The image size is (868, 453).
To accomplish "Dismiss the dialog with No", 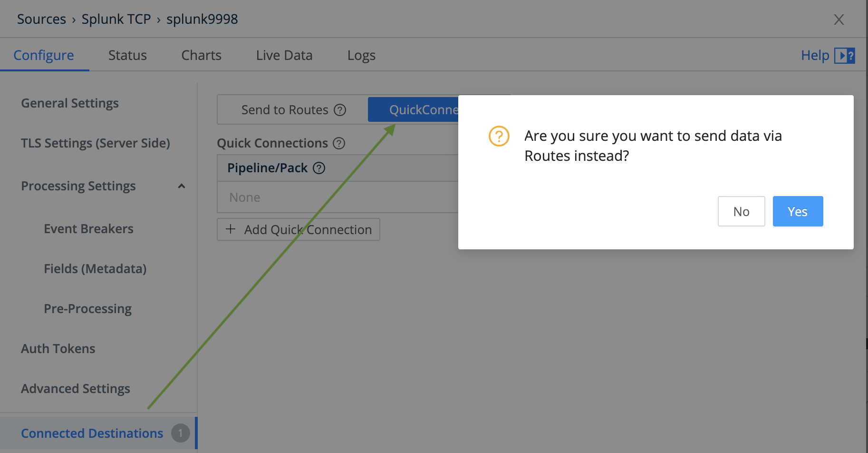I will [741, 211].
